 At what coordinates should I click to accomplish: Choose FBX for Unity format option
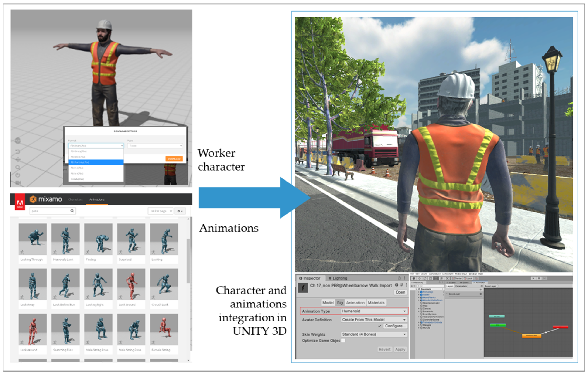(96, 162)
